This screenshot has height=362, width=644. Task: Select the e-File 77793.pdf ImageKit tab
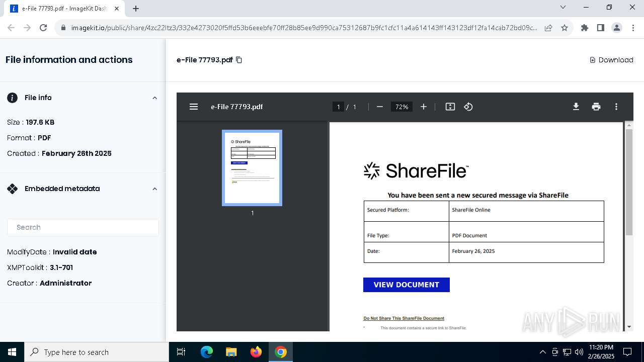pos(64,8)
